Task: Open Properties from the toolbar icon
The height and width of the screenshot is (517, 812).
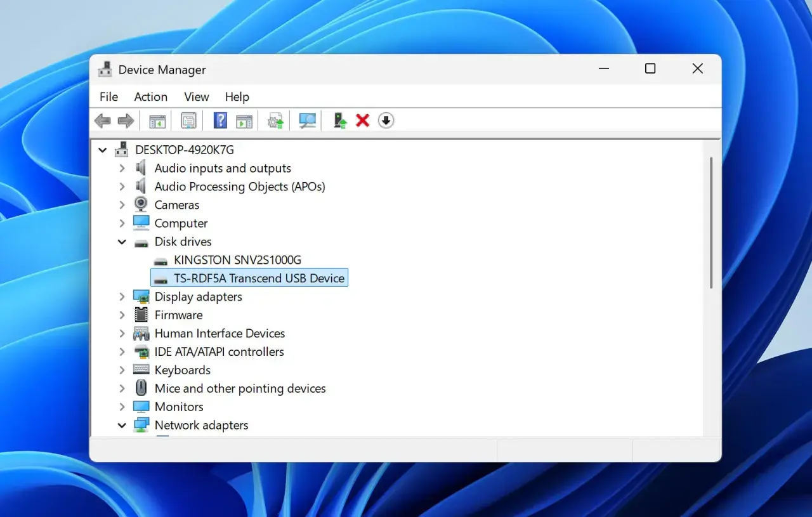Action: point(188,121)
